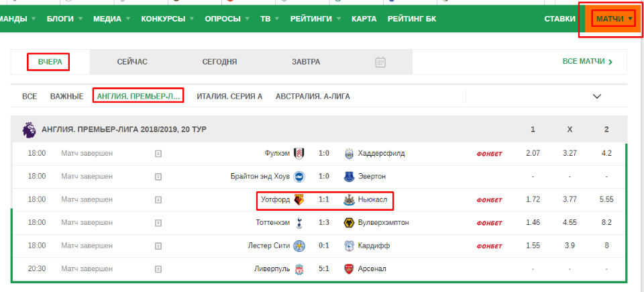Click the 1.72 odds for Watford win
The width and height of the screenshot is (644, 292).
[533, 199]
